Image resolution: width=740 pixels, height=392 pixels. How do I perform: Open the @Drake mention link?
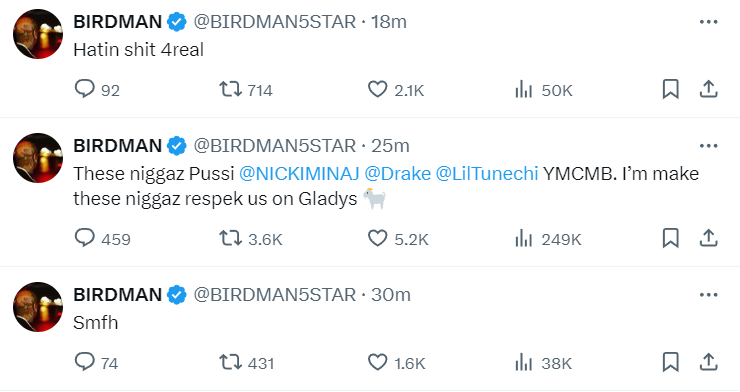pos(397,174)
